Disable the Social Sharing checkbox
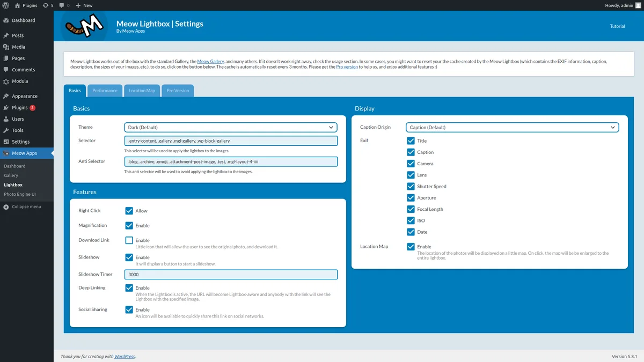 129,309
